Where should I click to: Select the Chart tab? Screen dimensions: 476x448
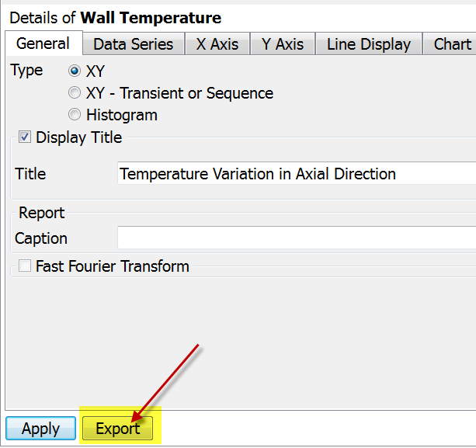pyautogui.click(x=450, y=44)
